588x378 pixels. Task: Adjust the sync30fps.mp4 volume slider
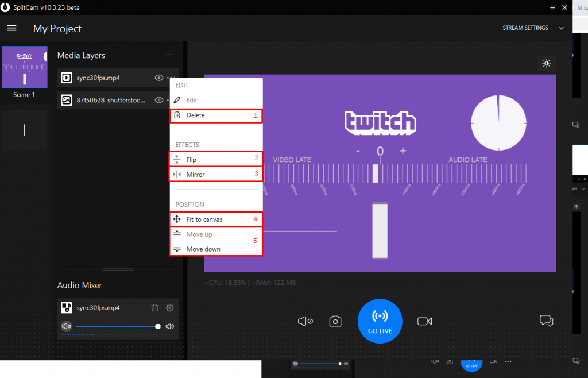click(118, 326)
